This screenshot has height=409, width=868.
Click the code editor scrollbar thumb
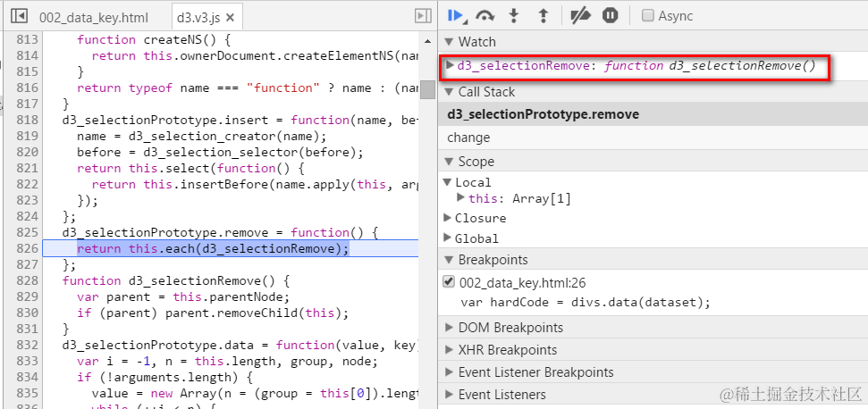[427, 89]
